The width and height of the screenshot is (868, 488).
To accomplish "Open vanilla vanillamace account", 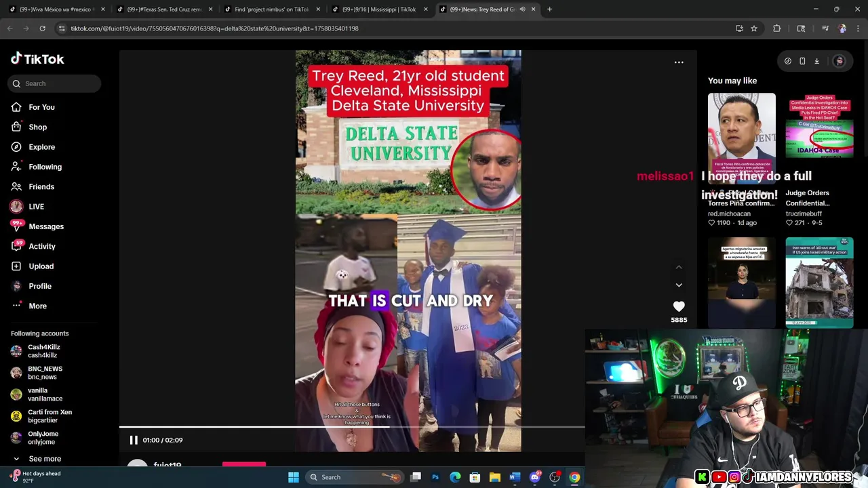I will pos(45,394).
